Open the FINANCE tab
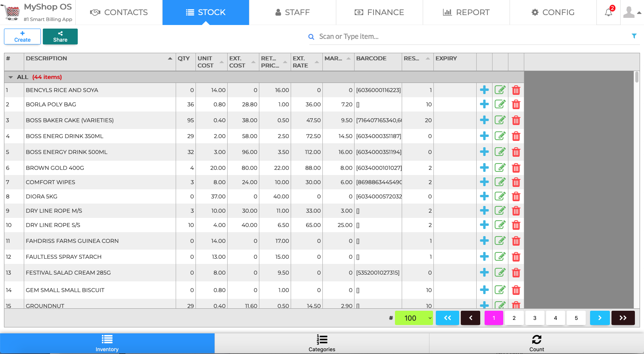The width and height of the screenshot is (644, 354). coord(379,12)
